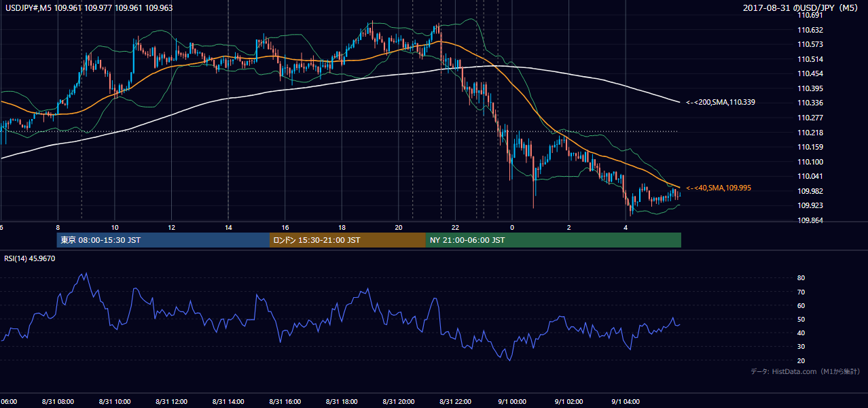The width and height of the screenshot is (868, 408).
Task: Click the 110.336 price axis label
Action: (810, 103)
